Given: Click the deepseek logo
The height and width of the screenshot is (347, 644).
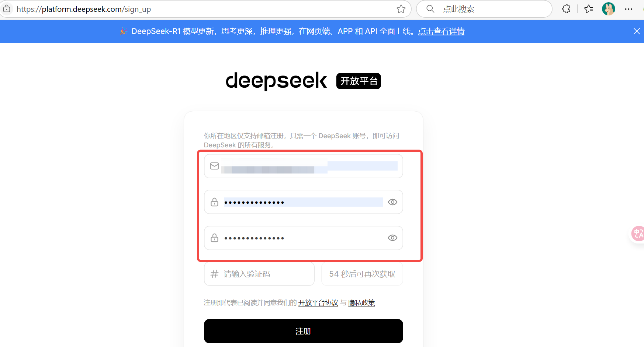Looking at the screenshot, I should (276, 81).
